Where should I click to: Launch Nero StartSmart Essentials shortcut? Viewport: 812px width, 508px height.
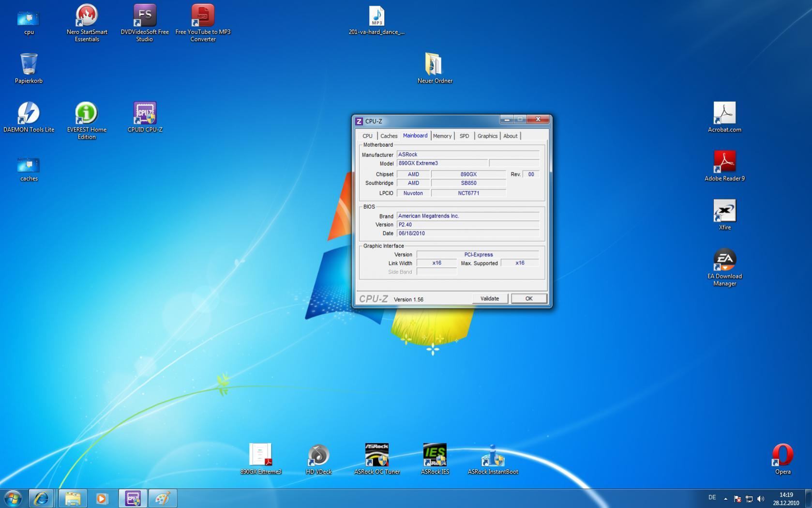(x=87, y=22)
